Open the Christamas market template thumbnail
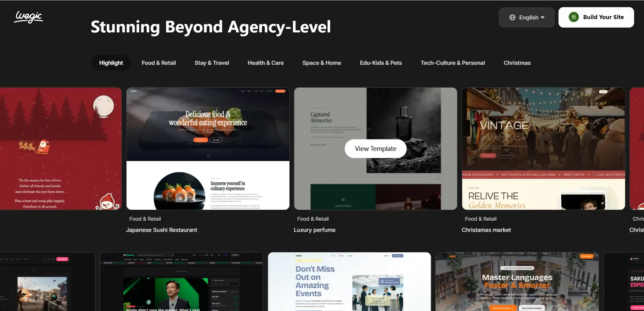 coord(543,149)
